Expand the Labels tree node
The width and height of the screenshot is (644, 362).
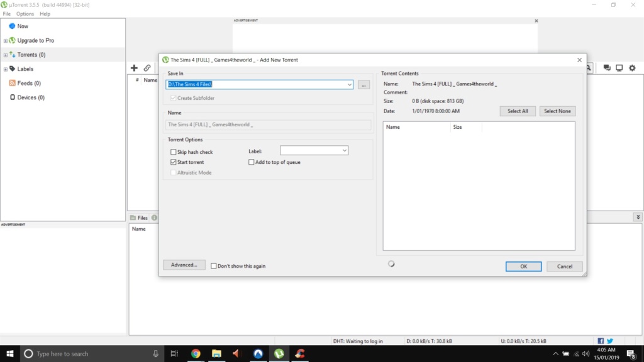(x=5, y=69)
